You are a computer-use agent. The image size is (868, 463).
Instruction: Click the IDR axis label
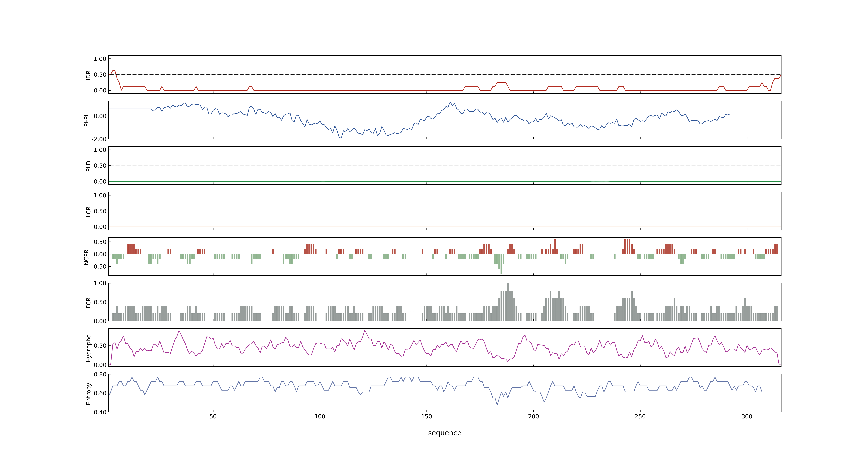click(88, 75)
